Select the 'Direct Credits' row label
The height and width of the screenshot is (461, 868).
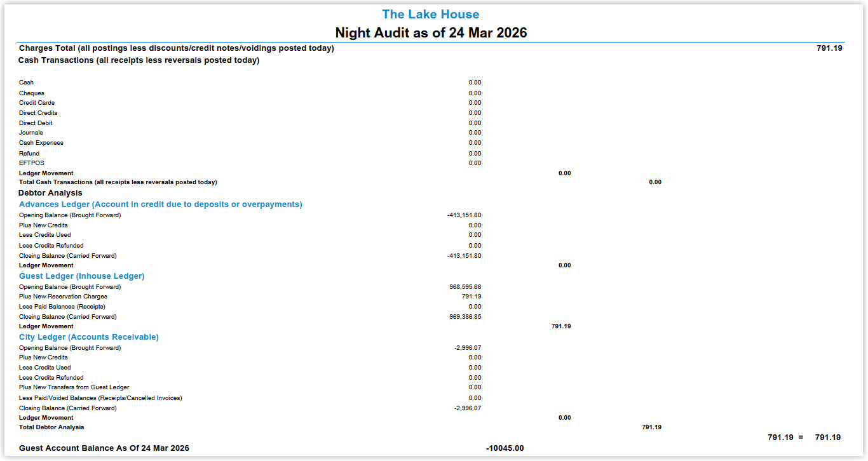38,113
